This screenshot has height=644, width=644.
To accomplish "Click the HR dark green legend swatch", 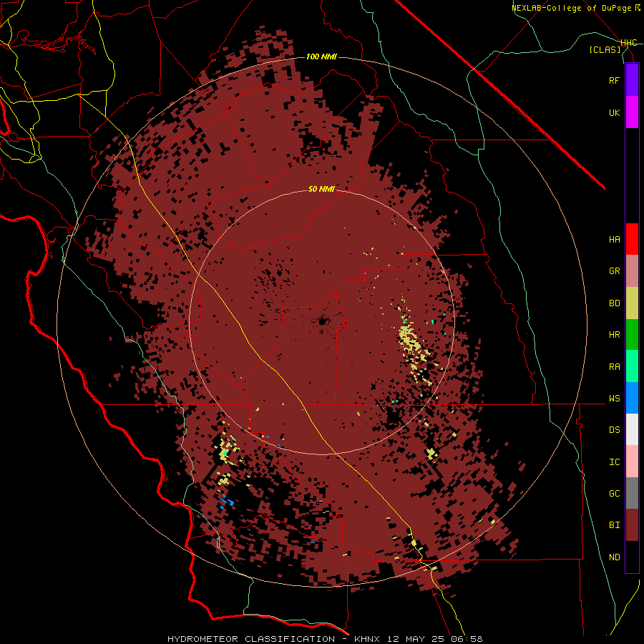I will click(632, 335).
